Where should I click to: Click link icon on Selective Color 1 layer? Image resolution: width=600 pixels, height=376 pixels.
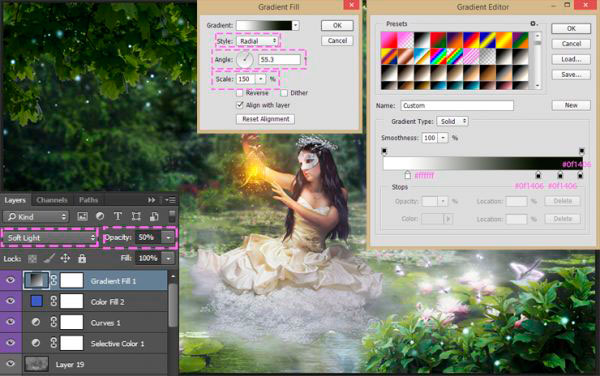(54, 343)
